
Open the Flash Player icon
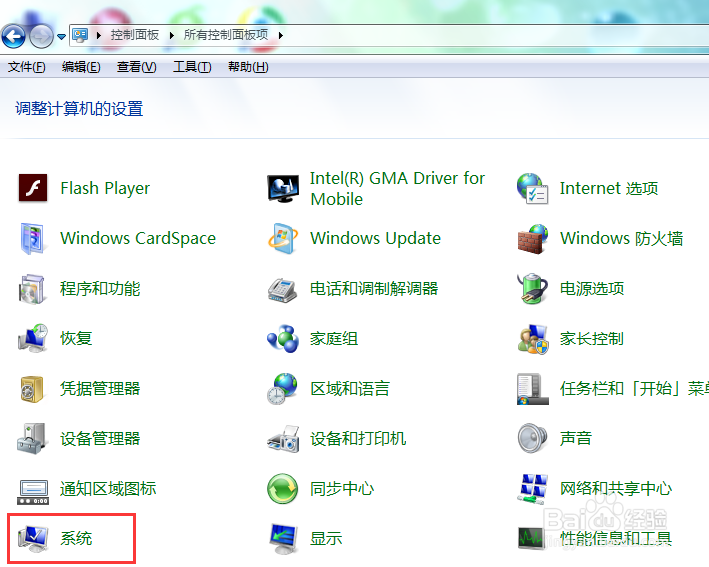click(33, 188)
